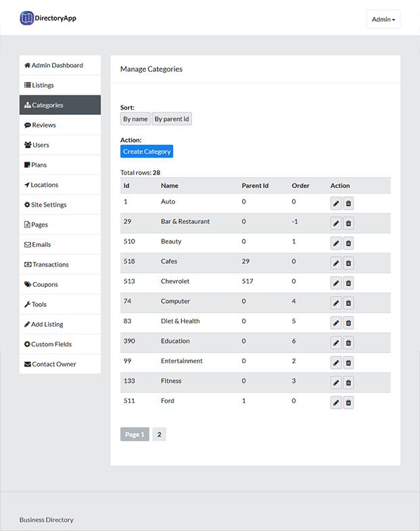This screenshot has width=420, height=531.
Task: Delete the Ford category
Action: 348,403
